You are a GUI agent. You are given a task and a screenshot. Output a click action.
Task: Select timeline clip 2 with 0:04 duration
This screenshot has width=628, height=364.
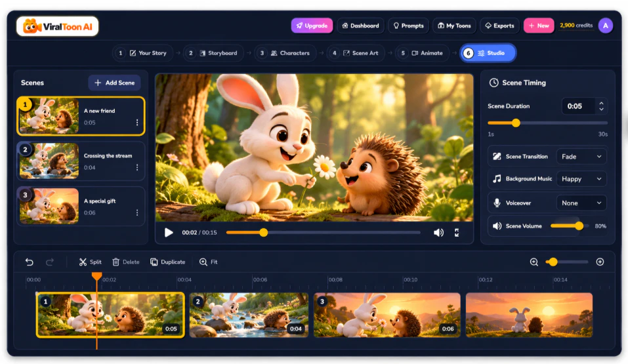pyautogui.click(x=249, y=315)
